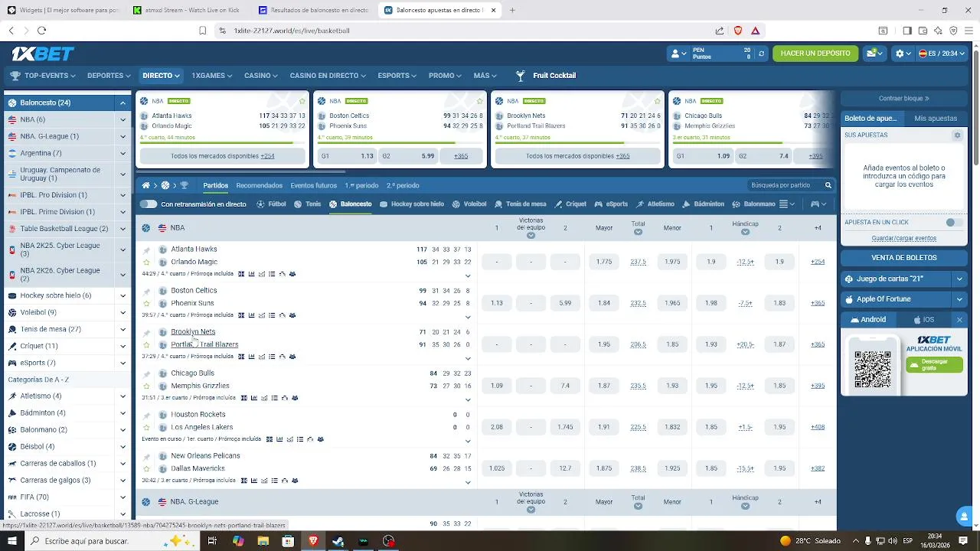The image size is (980, 551).
Task: Click HACER UN DEPÓSITO button
Action: pyautogui.click(x=815, y=54)
